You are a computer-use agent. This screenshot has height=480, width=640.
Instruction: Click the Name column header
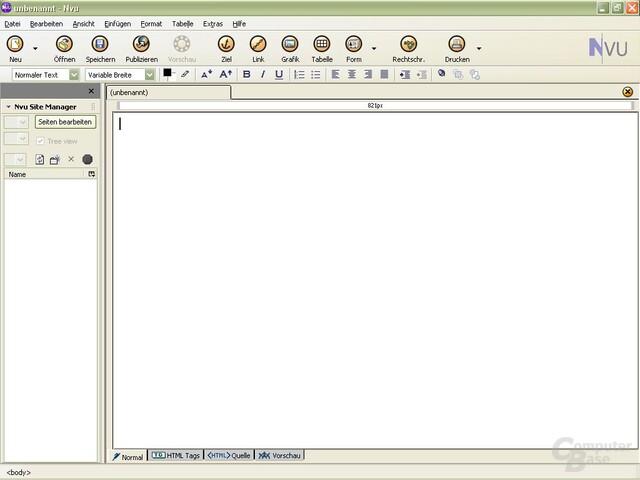click(45, 174)
